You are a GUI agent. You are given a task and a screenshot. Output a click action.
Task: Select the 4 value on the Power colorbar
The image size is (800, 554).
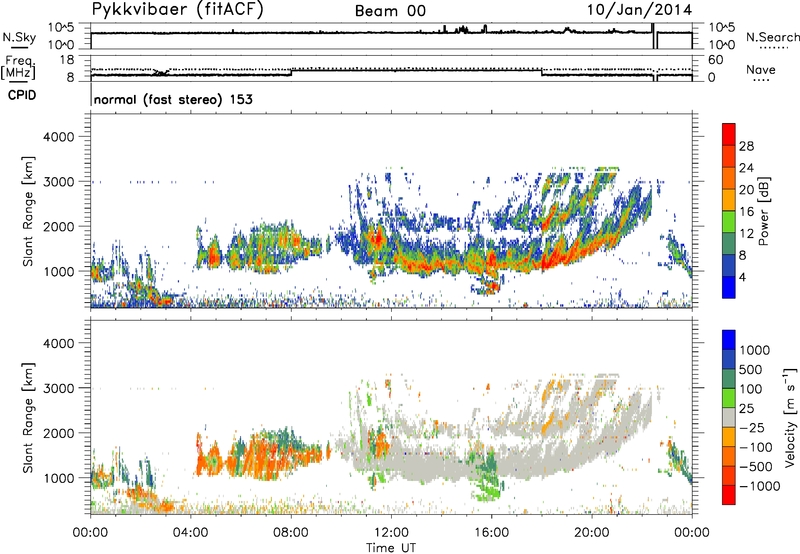(743, 277)
